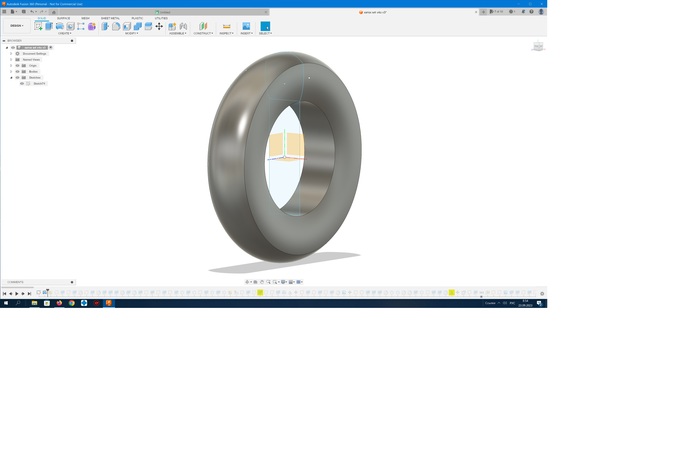Toggle visibility of the Origin folder
Screen dimensions: 700x463
pyautogui.click(x=17, y=66)
